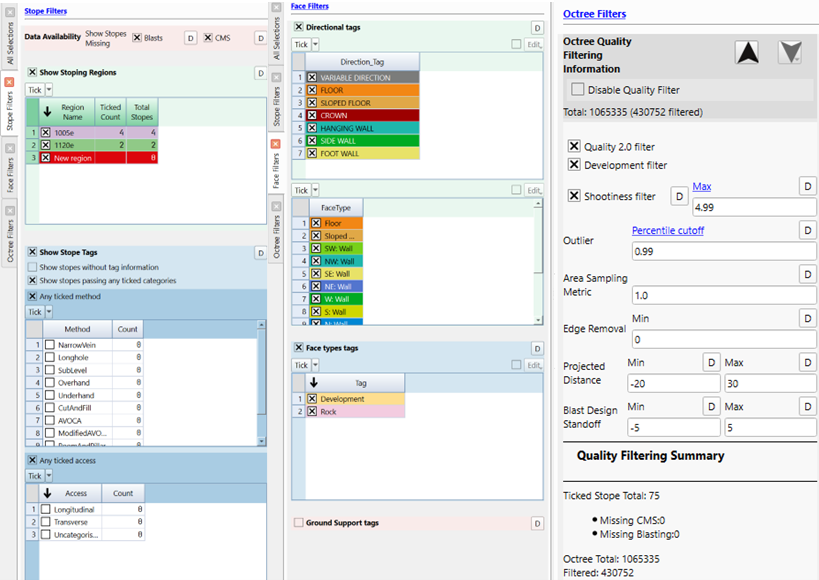Click the D icon next to Edge Removal

pos(808,318)
